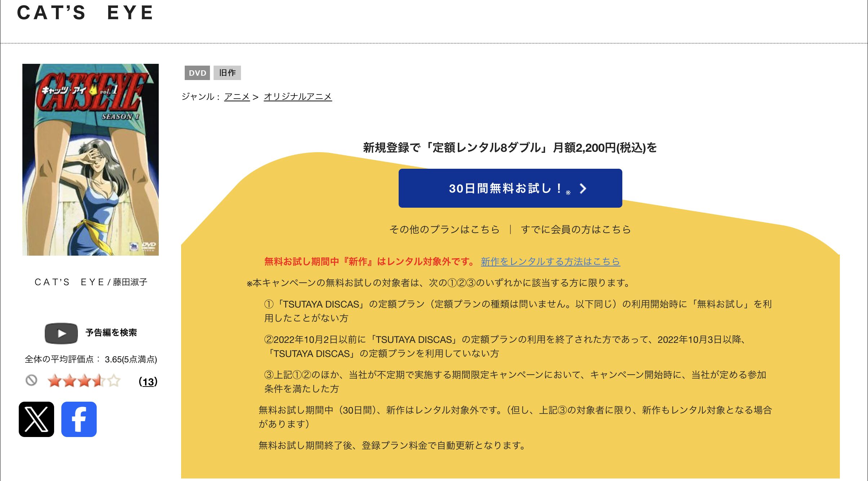
Task: Click the arrow chevron on the trial button
Action: [583, 188]
